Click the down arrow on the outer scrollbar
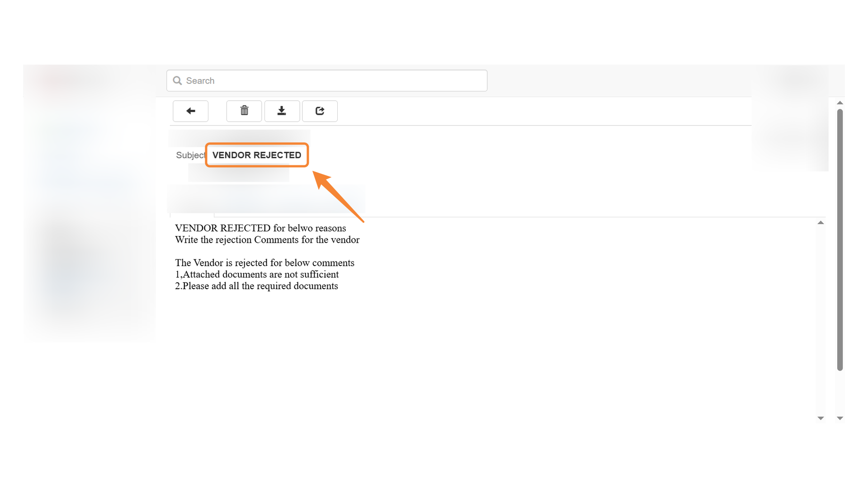 tap(840, 418)
